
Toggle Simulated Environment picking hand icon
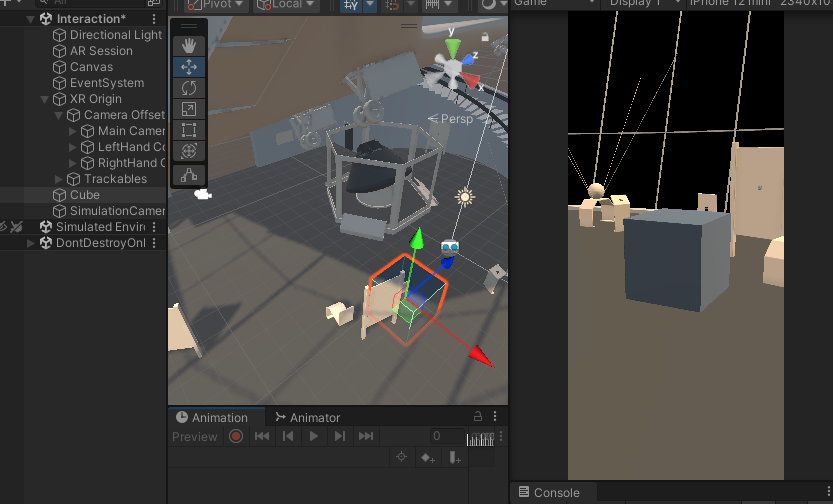pos(16,227)
